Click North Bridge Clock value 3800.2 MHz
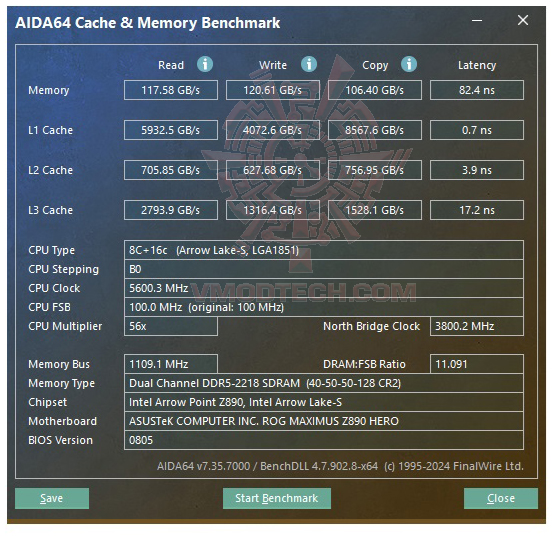 coord(477,326)
